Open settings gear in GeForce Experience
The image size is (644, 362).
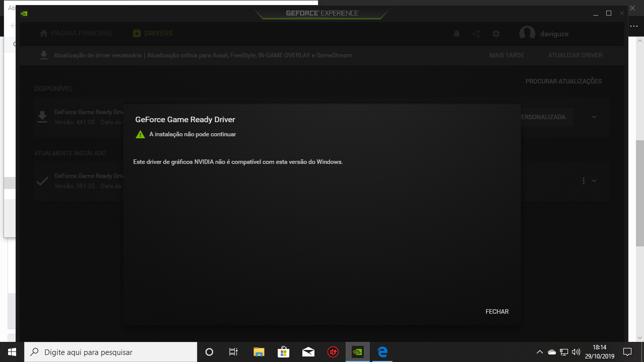coord(496,34)
